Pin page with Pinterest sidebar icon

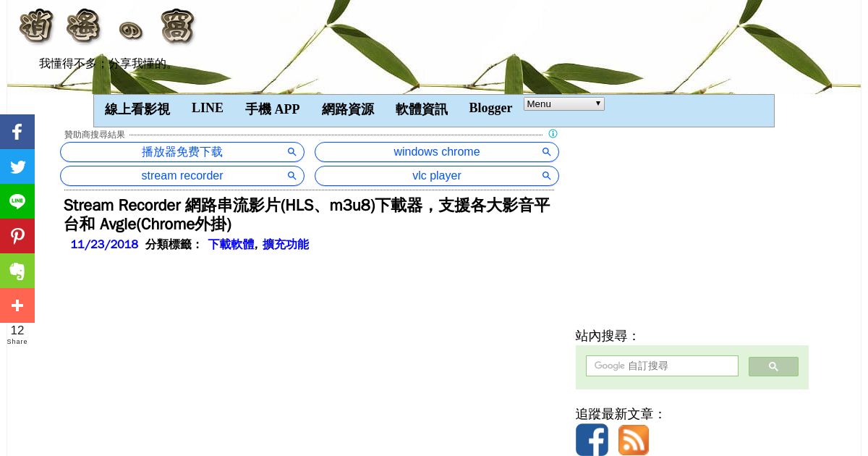[17, 236]
